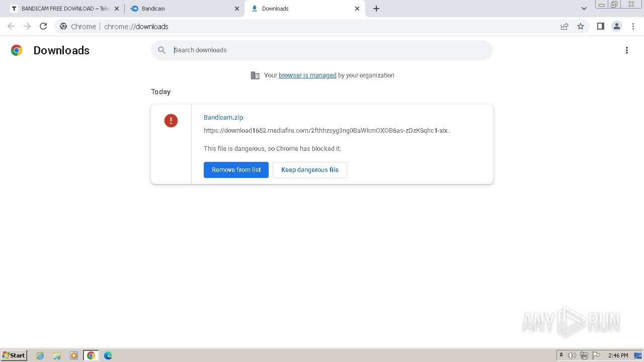The width and height of the screenshot is (644, 362).
Task: Open Downloads page more actions menu
Action: 627,50
